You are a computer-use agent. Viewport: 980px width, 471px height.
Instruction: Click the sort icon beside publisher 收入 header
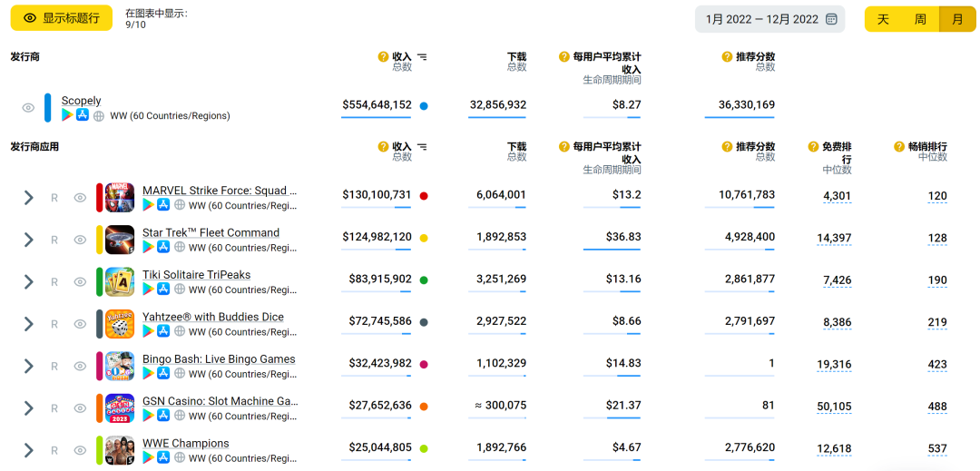coord(422,57)
